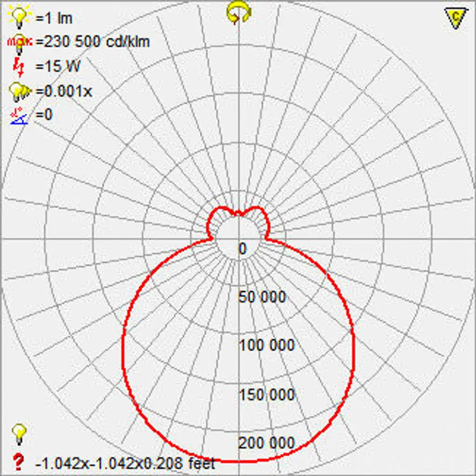Select the "=230 500 cd/klm" max value

click(x=93, y=42)
